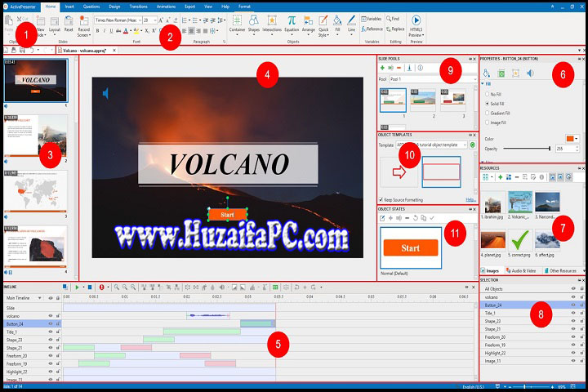
Task: Open the Variables dialog
Action: [x=372, y=19]
